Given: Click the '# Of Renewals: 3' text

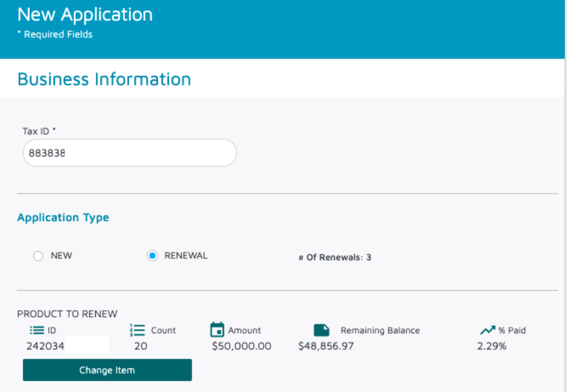Looking at the screenshot, I should [335, 257].
